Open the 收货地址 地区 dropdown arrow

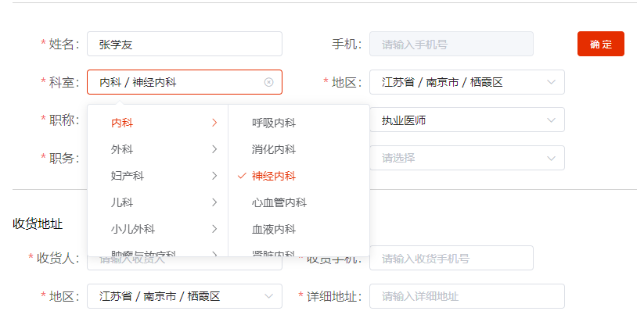(x=268, y=296)
